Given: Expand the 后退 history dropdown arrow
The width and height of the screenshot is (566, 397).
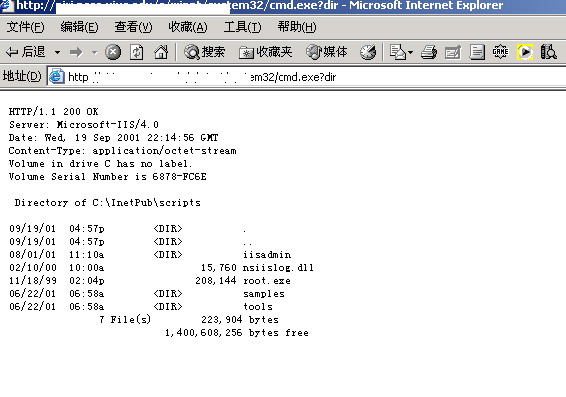Looking at the screenshot, I should [57, 53].
